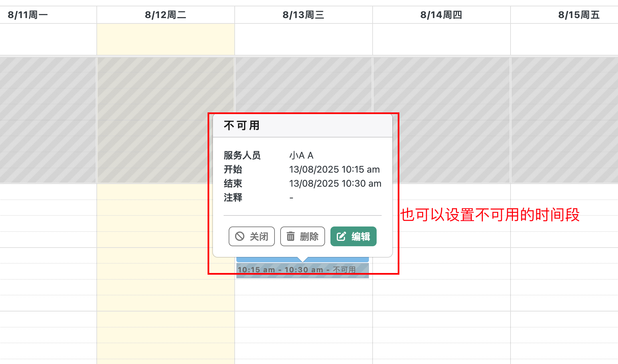Click the hatched unavailable area on 8/15
Image resolution: width=618 pixels, height=364 pixels.
[564, 120]
